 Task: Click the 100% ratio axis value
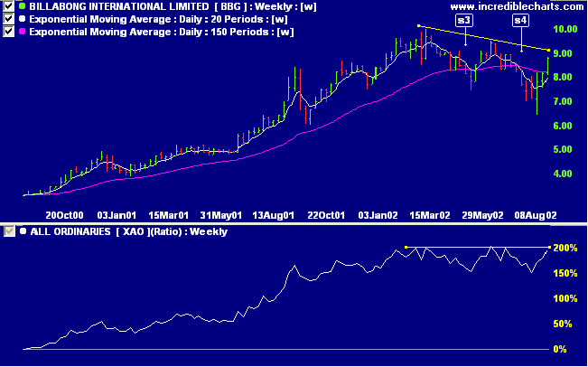pyautogui.click(x=565, y=298)
